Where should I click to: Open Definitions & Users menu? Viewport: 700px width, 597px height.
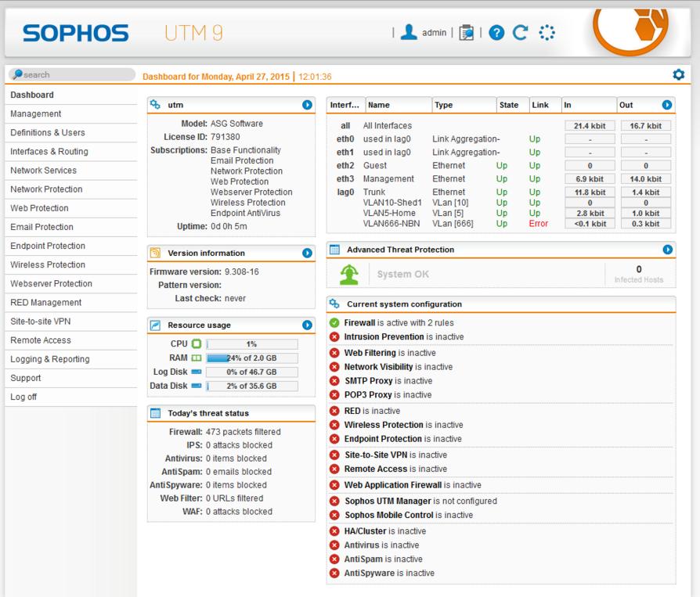click(x=70, y=132)
